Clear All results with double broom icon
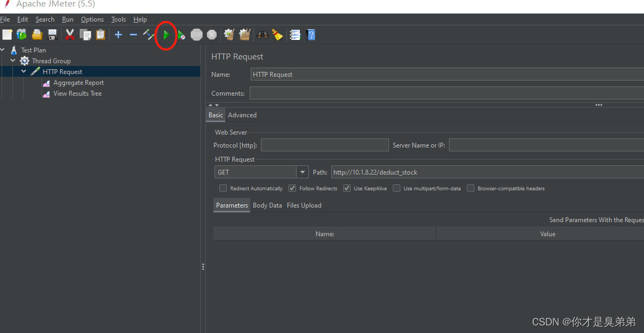The image size is (644, 333). (x=245, y=35)
